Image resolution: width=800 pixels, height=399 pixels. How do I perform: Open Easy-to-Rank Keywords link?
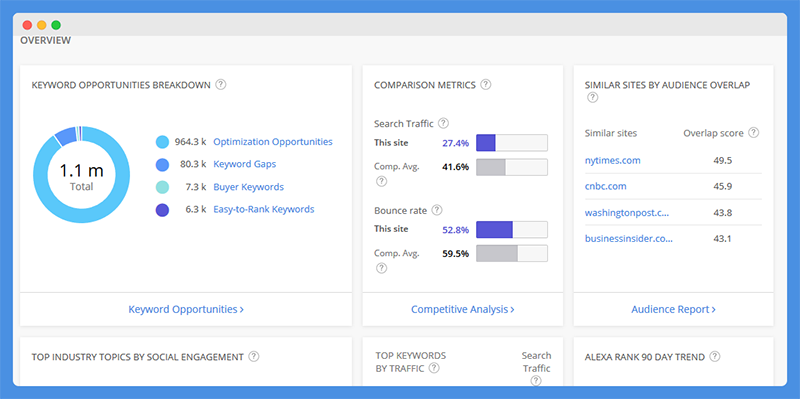click(263, 209)
